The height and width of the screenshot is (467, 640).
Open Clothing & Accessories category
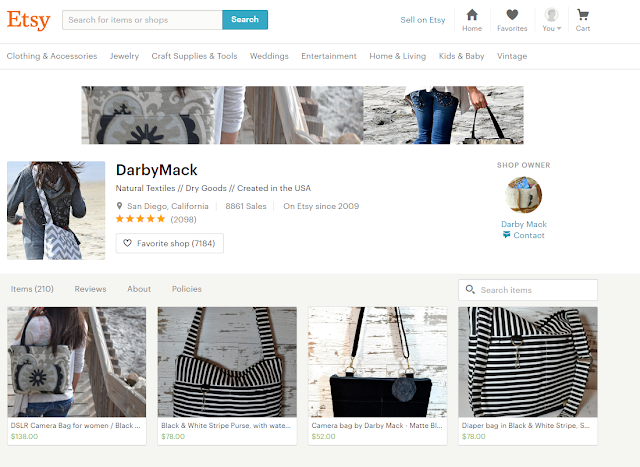(x=52, y=56)
